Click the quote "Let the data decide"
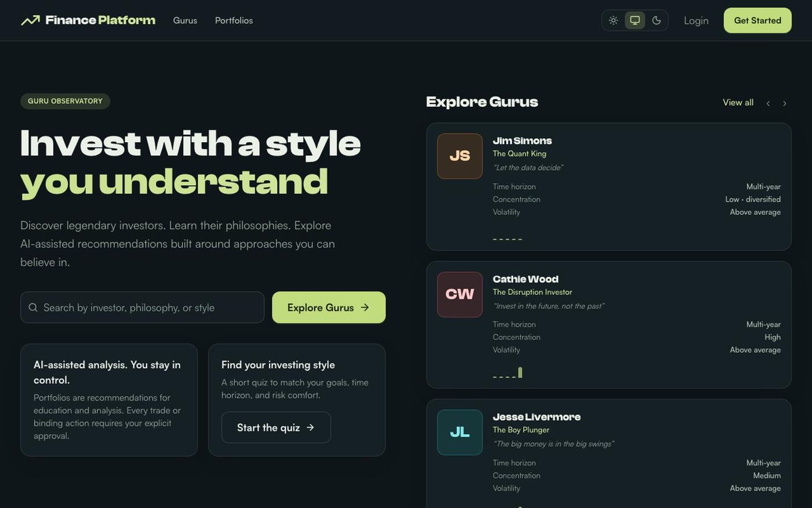Viewport: 812px width, 508px height. click(528, 167)
